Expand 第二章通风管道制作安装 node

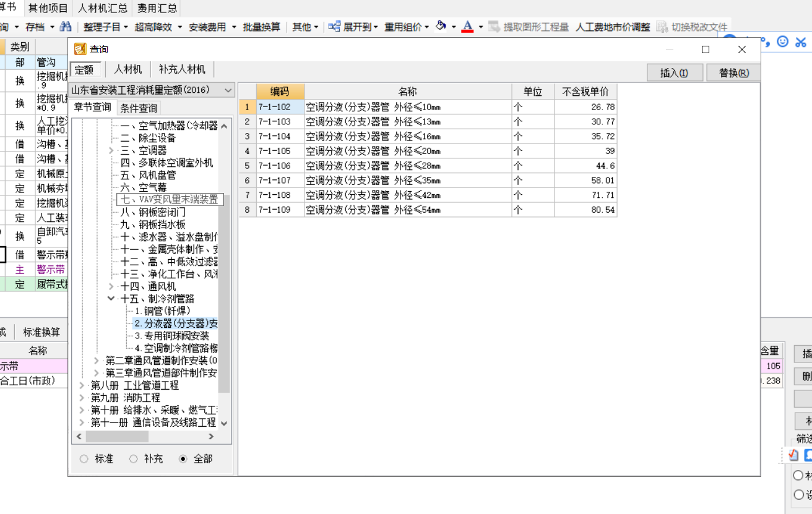click(96, 361)
